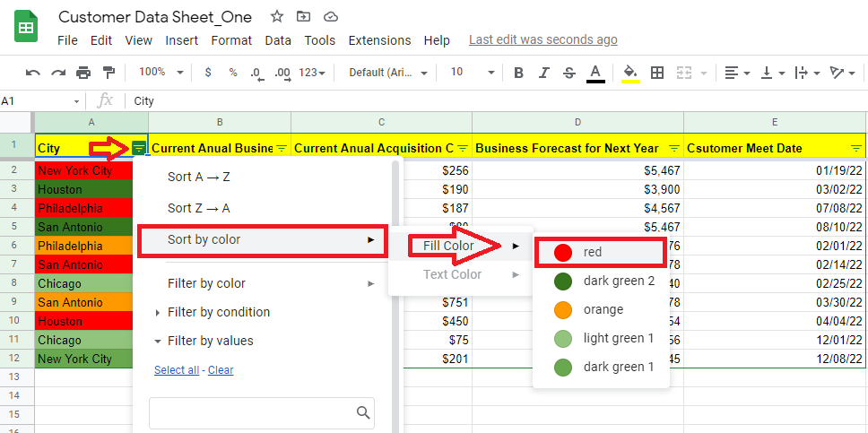Select the red fill color option
The image size is (868, 433).
point(600,253)
